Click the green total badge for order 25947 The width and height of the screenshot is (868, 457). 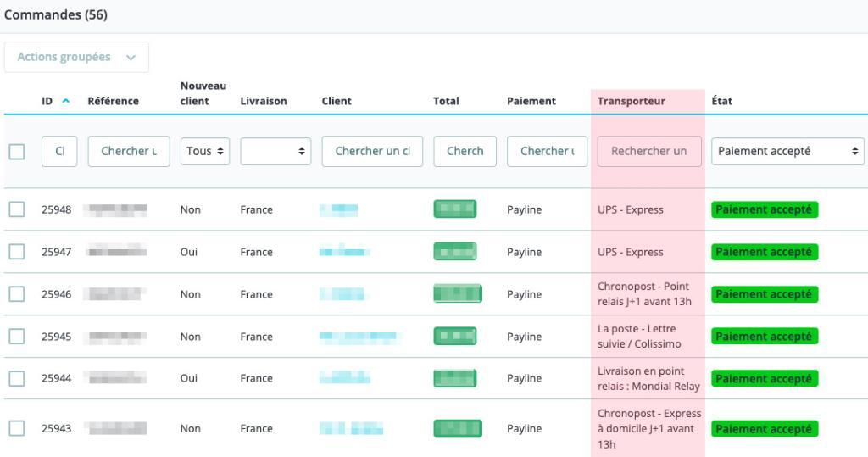tap(455, 252)
